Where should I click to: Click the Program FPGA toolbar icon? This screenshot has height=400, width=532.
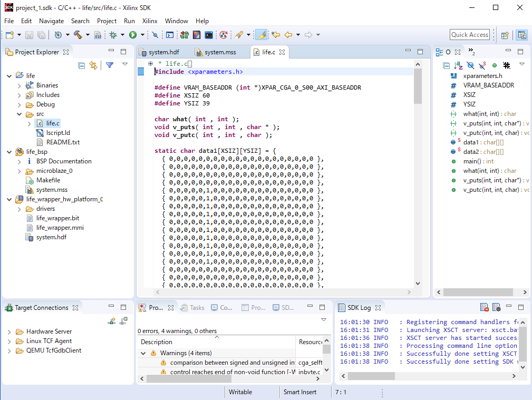(x=185, y=35)
